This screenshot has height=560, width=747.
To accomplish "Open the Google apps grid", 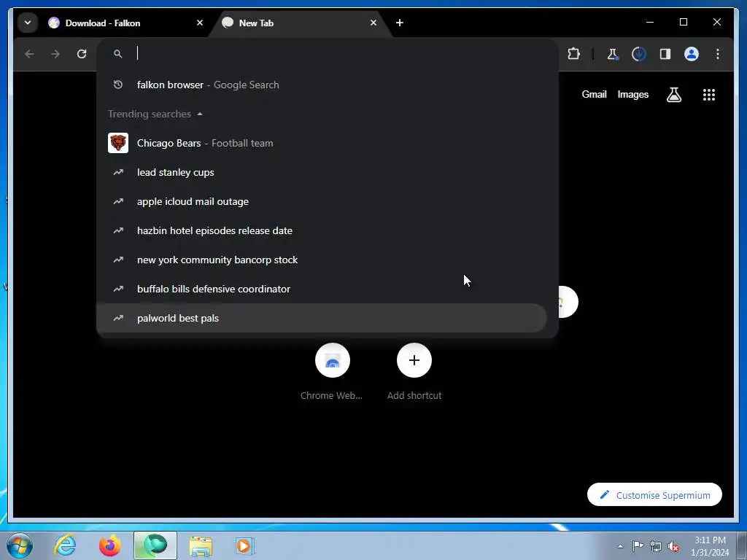I will pyautogui.click(x=709, y=95).
